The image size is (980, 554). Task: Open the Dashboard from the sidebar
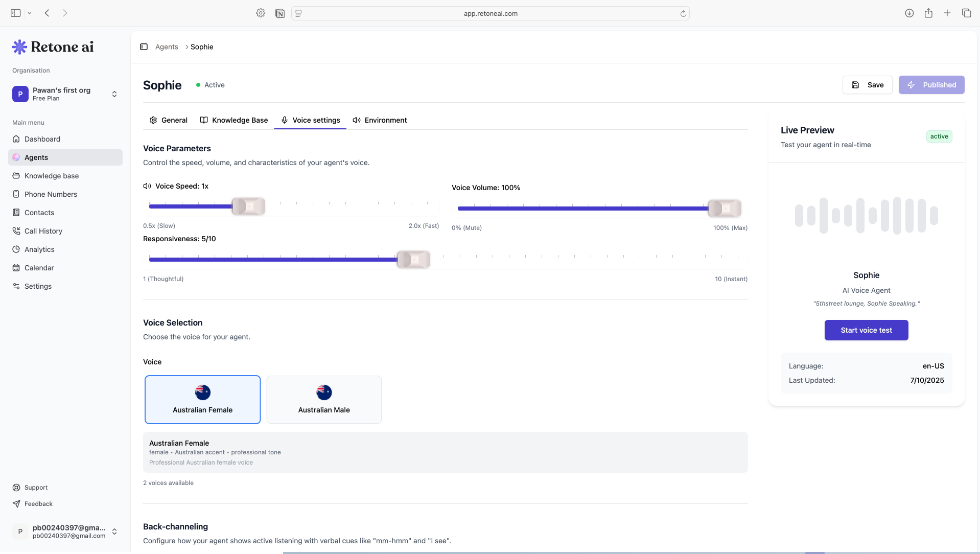[42, 139]
